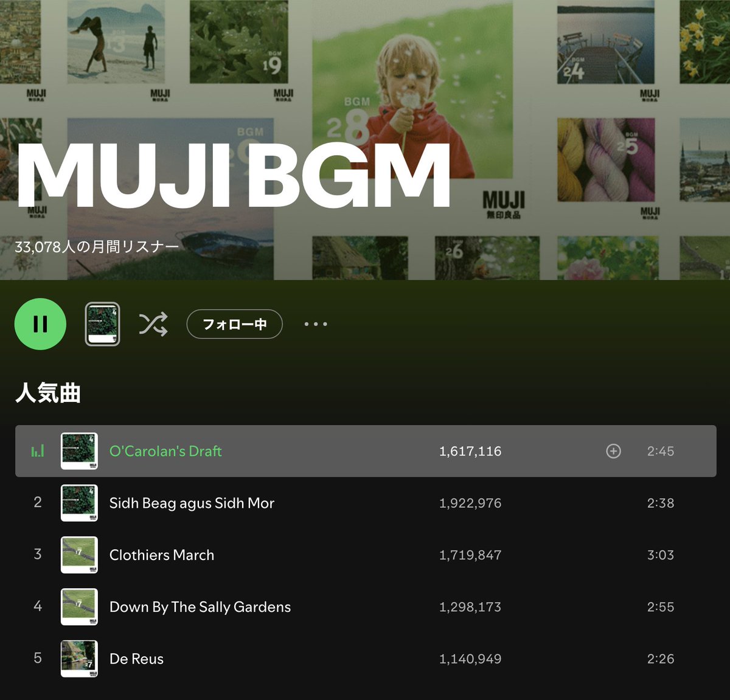This screenshot has height=700, width=730.
Task: Open the album preview thumbnail beside pause
Action: pyautogui.click(x=102, y=324)
